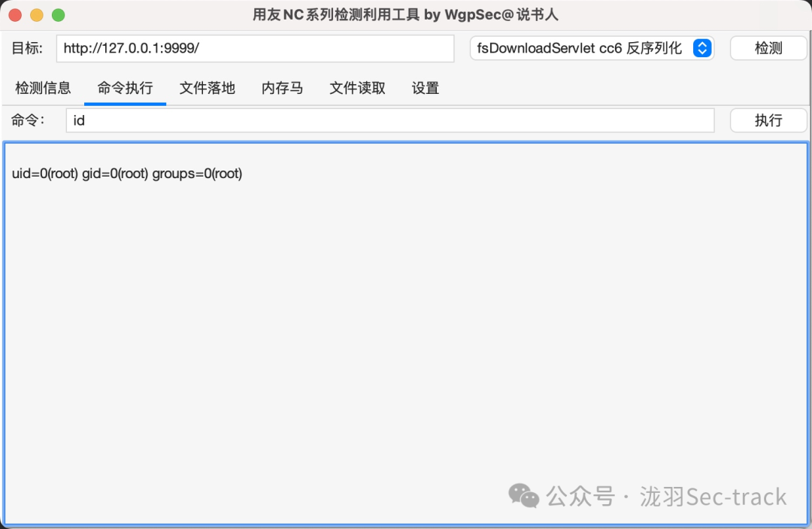Select the 命令执行 tab
The image size is (812, 529).
(x=125, y=88)
